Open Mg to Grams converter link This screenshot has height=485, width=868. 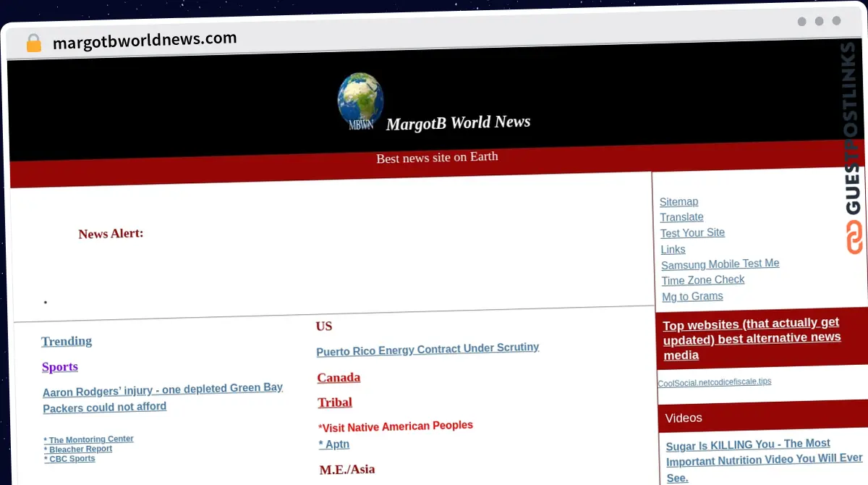[x=692, y=296]
